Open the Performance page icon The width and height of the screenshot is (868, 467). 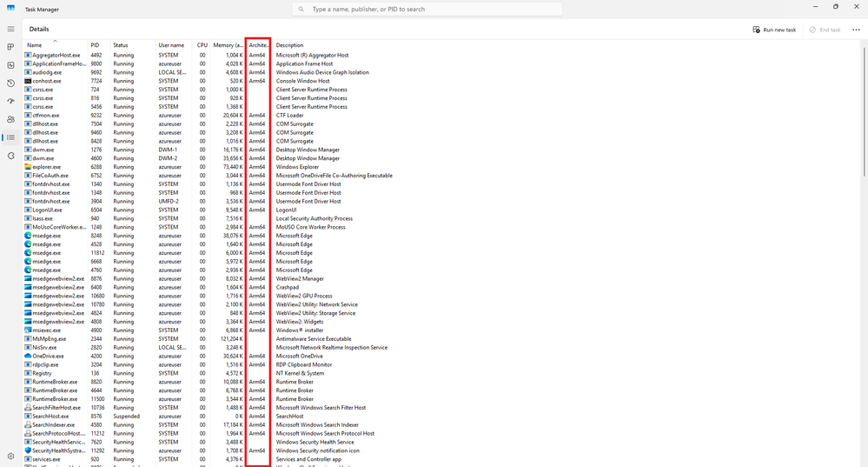[x=10, y=65]
